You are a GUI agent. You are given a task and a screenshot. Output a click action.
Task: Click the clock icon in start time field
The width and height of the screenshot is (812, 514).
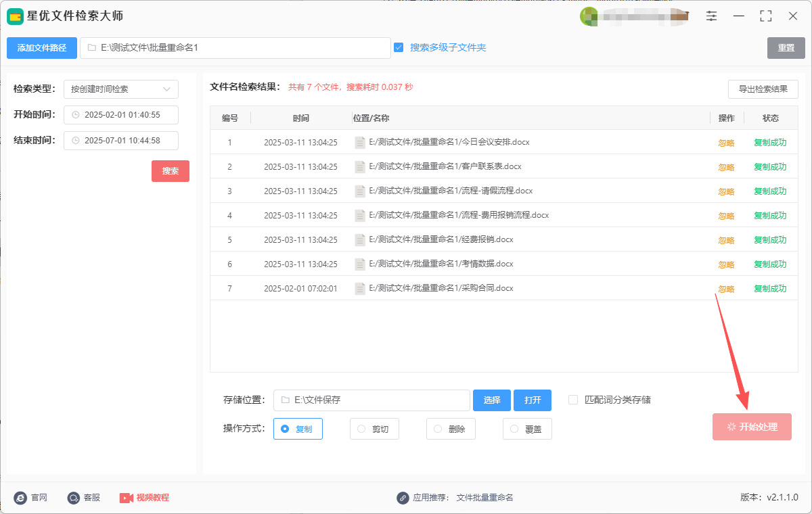tap(76, 115)
